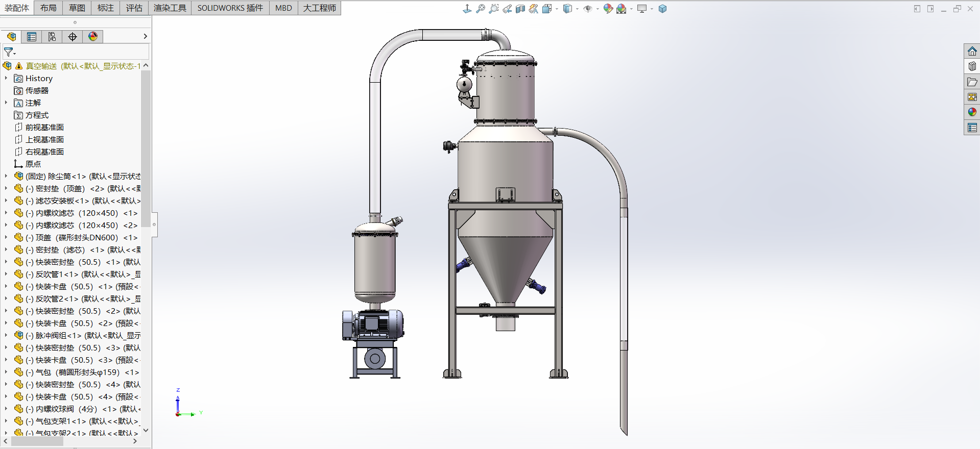Viewport: 980px width, 449px height.
Task: Open the View Orientation dropdown arrow
Action: point(556,9)
